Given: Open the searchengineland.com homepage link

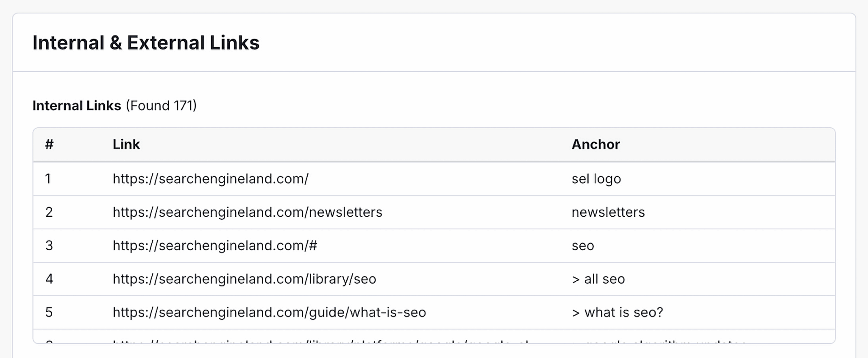Looking at the screenshot, I should pyautogui.click(x=210, y=179).
